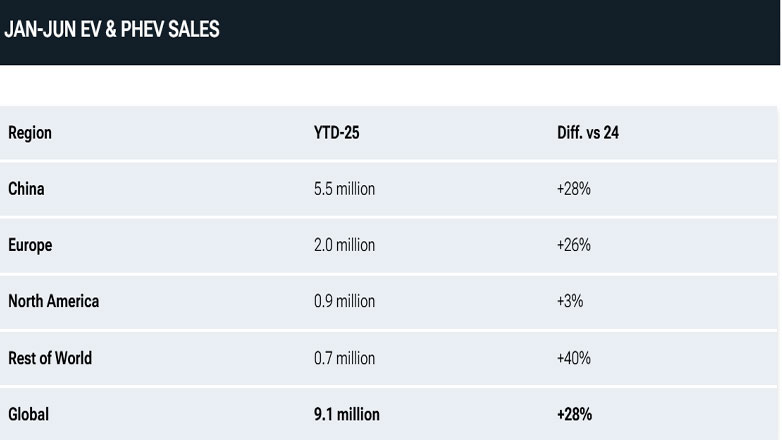Select the Rest of World row label
The height and width of the screenshot is (440, 782).
[x=50, y=358]
